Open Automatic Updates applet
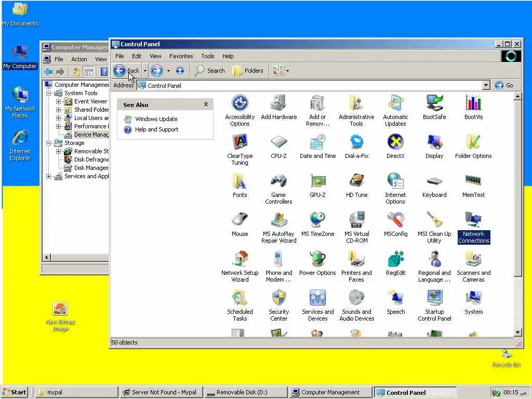The height and width of the screenshot is (399, 532). coord(395,111)
